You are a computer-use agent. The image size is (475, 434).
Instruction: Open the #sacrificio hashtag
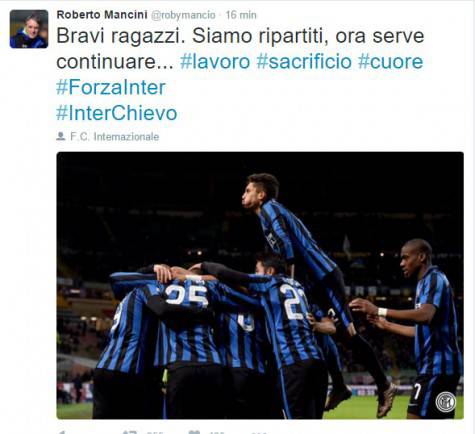point(304,62)
